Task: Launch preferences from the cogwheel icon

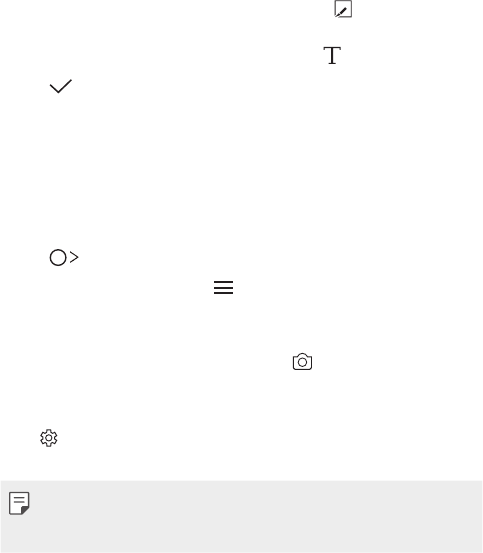Action: (x=49, y=438)
